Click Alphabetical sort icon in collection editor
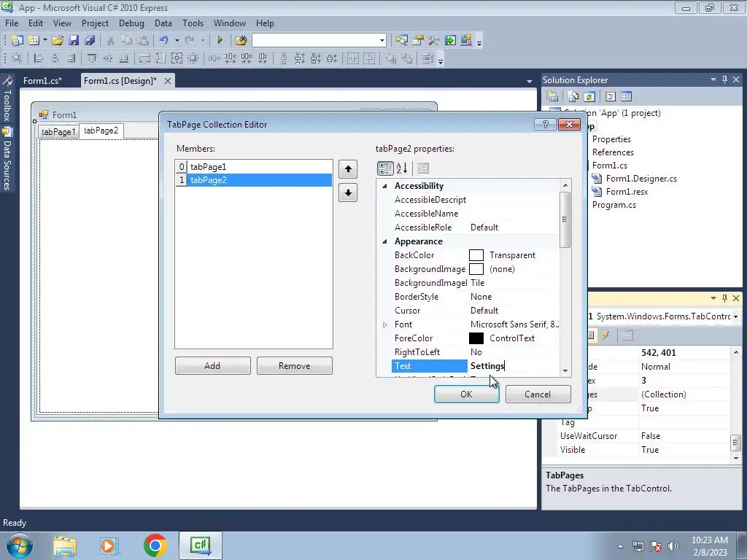Viewport: 747px width, 560px height. click(402, 168)
